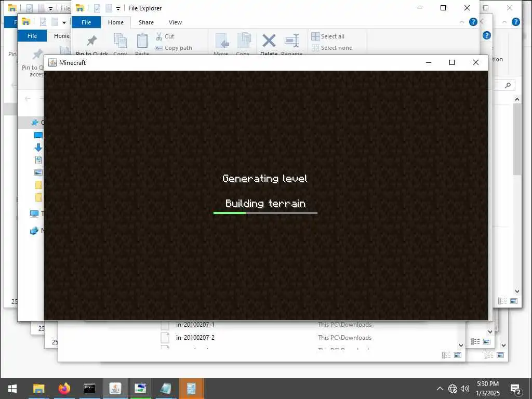Open the File tab of the second File Explorer window

(32, 36)
